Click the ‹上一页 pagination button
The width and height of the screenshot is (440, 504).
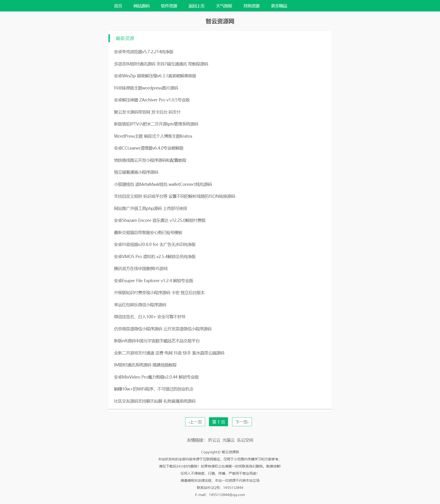pyautogui.click(x=195, y=422)
